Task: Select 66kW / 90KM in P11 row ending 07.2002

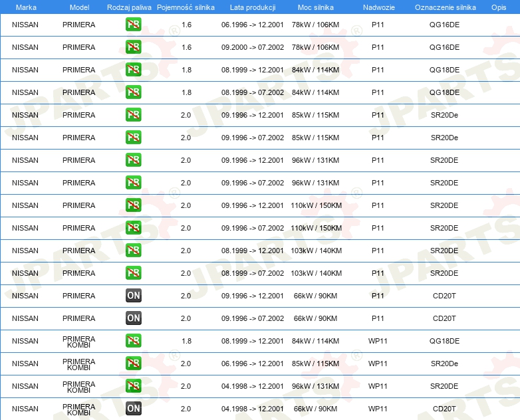Action: tap(315, 318)
